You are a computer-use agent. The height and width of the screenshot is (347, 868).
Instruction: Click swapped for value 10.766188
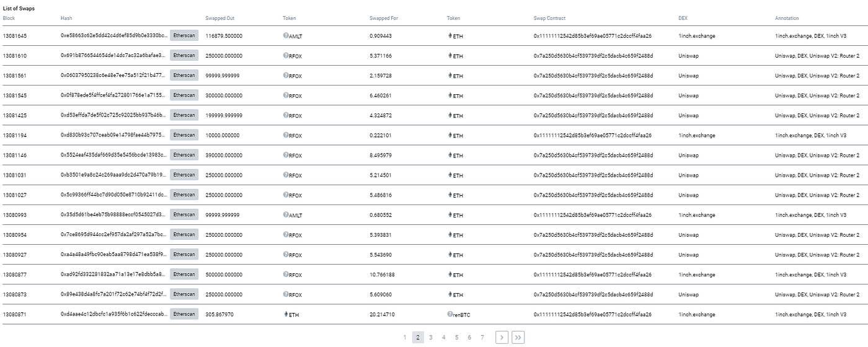(x=382, y=275)
